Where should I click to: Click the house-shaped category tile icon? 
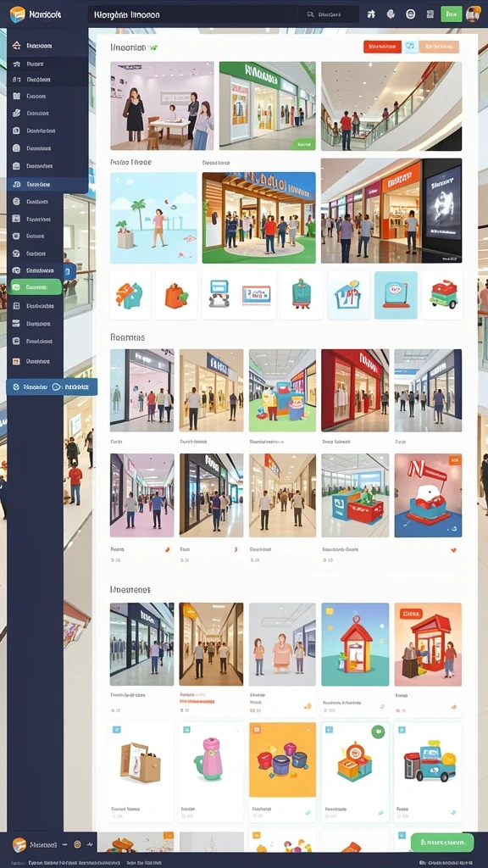pos(348,295)
